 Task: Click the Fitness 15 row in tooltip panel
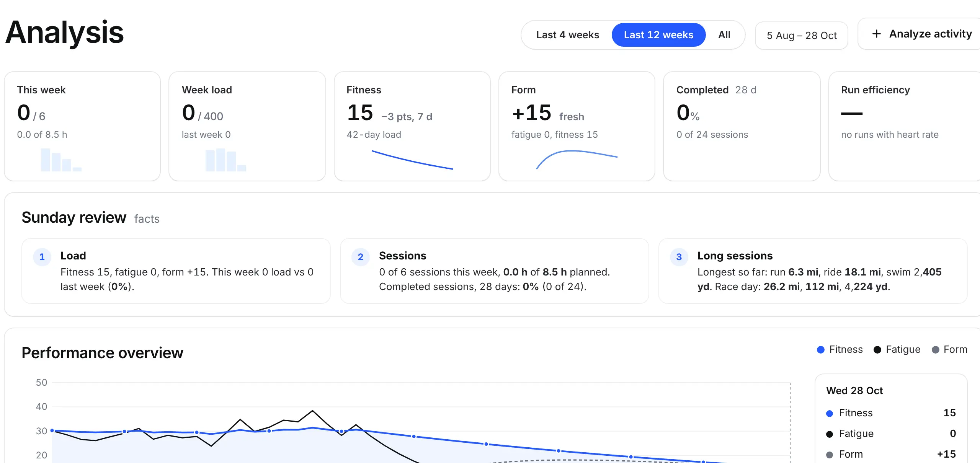click(x=891, y=413)
